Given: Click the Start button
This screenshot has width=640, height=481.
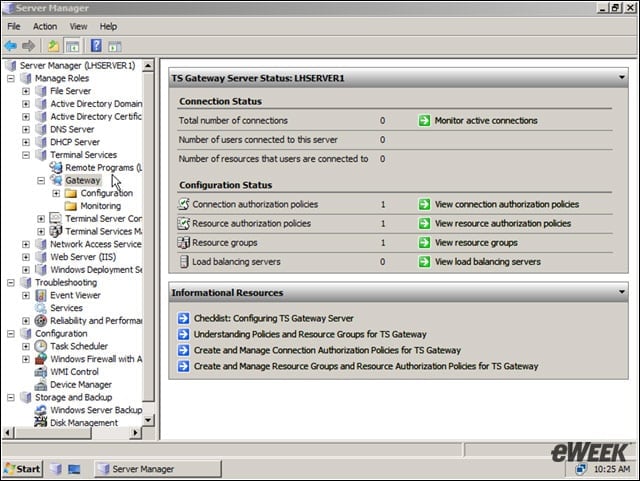Looking at the screenshot, I should point(23,469).
